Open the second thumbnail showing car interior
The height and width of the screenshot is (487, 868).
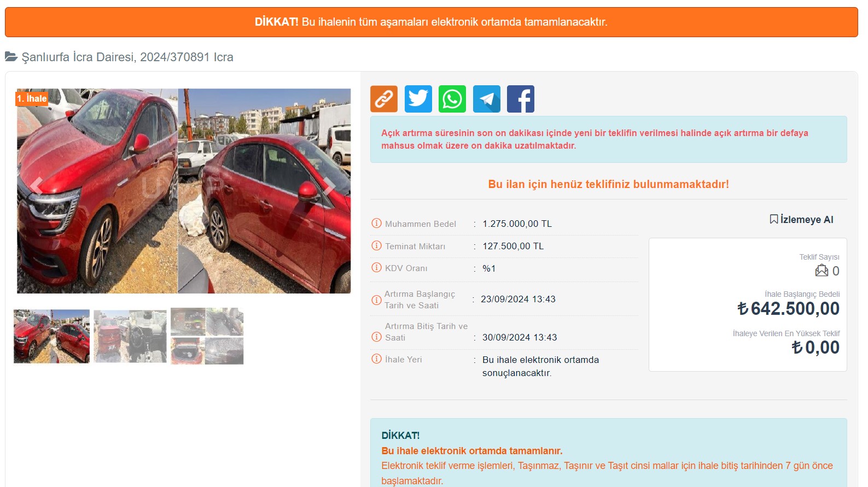[x=130, y=336]
